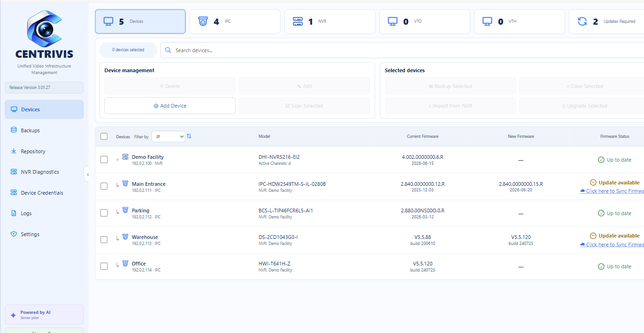Viewport: 644px width, 333px height.
Task: Click the disabled Delete button
Action: pyautogui.click(x=170, y=86)
